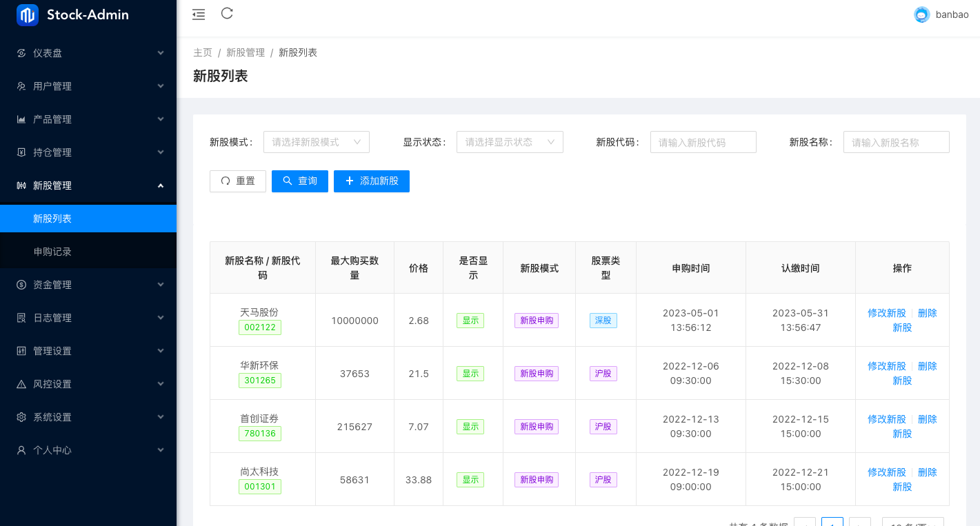Expand the 用户管理 sidebar section
This screenshot has height=526, width=980.
pyautogui.click(x=88, y=86)
